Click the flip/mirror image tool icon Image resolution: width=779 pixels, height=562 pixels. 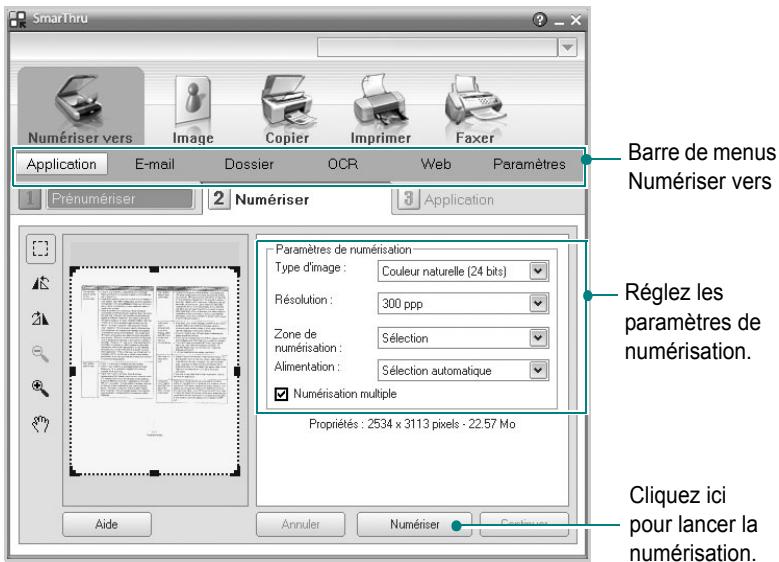tap(40, 318)
